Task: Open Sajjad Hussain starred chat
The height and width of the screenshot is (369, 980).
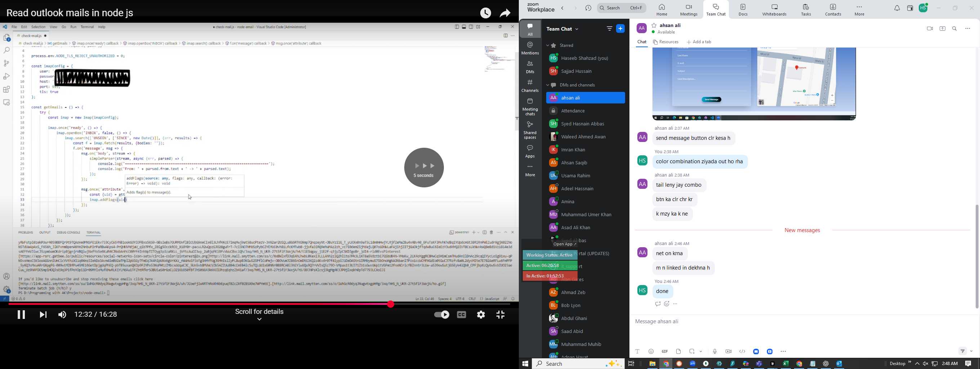Action: pos(585,71)
